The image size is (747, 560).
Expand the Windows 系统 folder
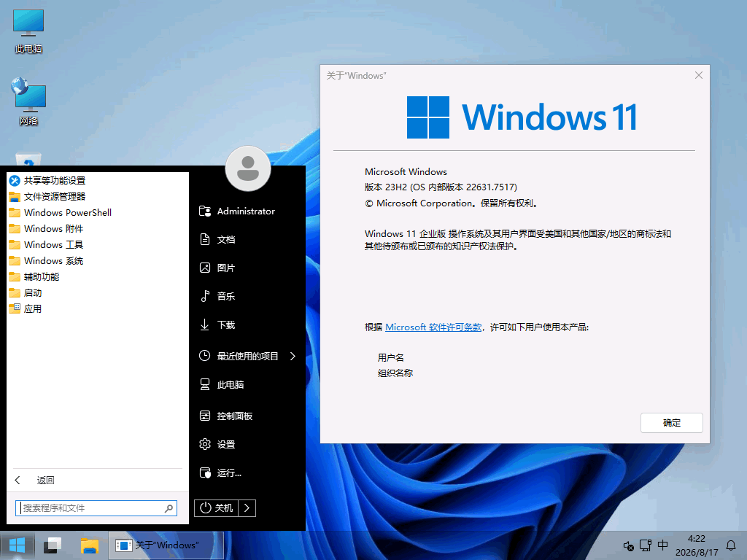pyautogui.click(x=98, y=261)
